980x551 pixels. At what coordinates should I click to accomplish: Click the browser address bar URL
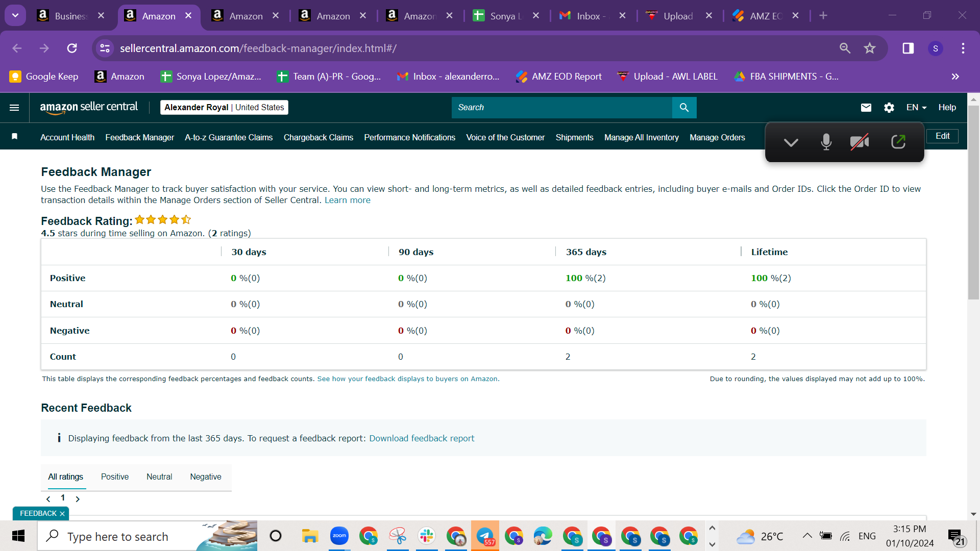[x=258, y=48]
